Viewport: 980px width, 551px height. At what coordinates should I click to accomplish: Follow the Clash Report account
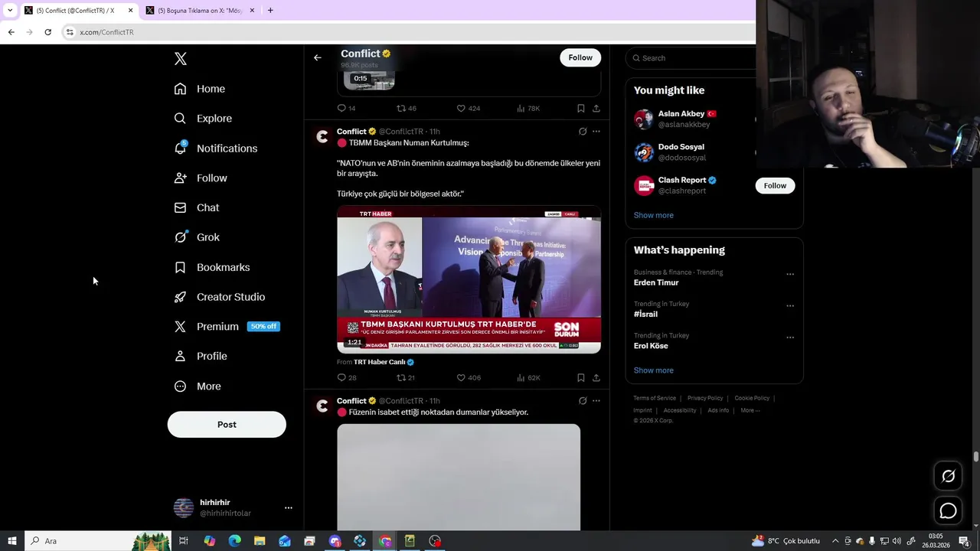tap(775, 186)
